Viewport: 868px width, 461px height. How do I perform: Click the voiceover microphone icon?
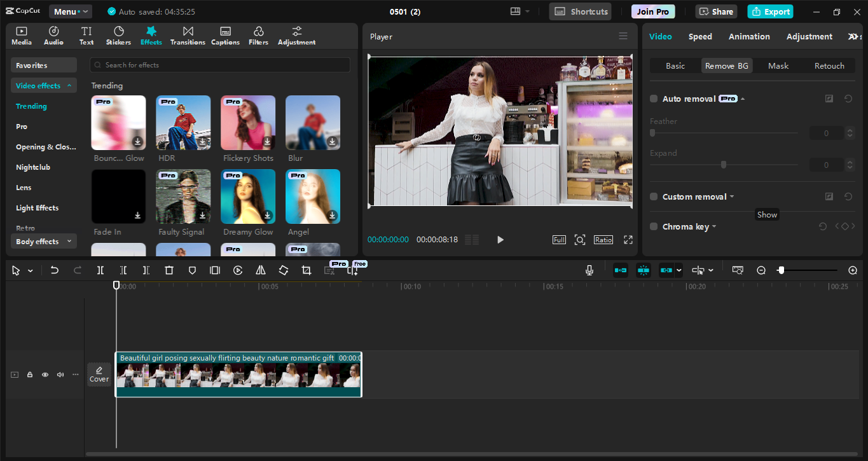(589, 270)
